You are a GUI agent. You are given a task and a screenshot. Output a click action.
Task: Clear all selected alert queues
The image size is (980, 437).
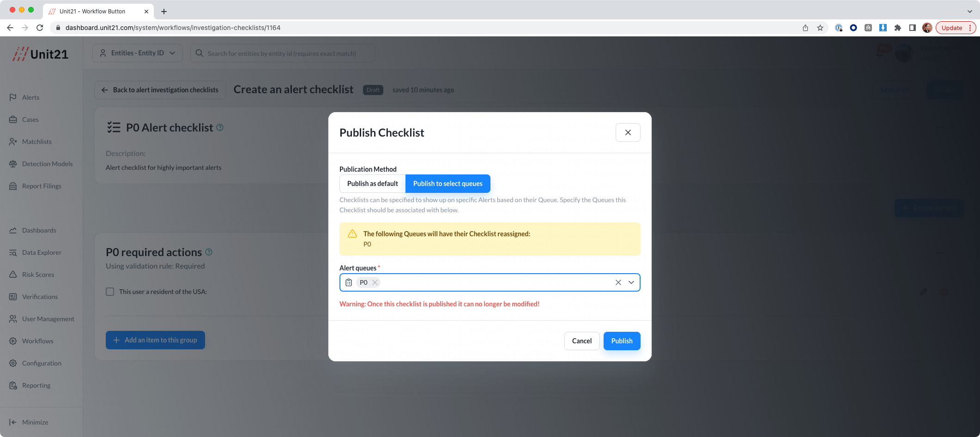618,282
